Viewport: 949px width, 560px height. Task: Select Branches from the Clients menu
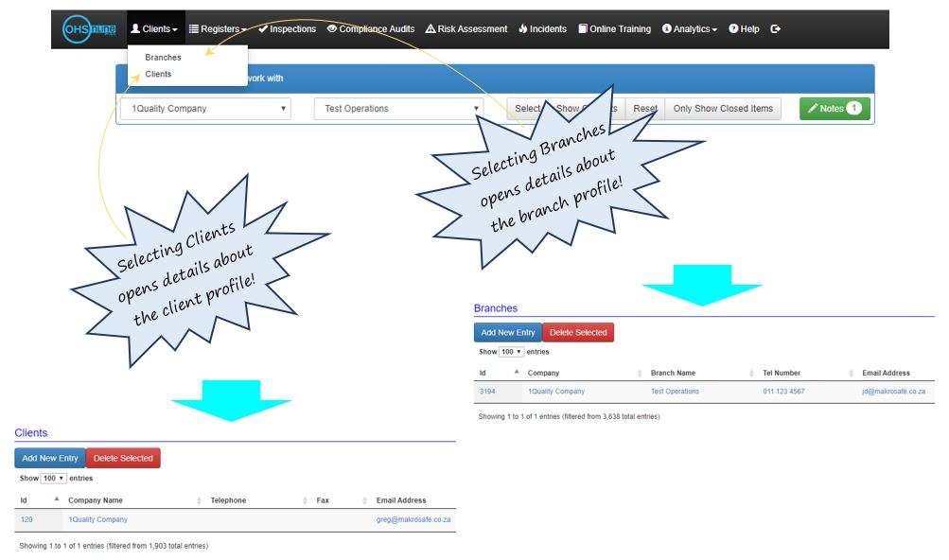[x=163, y=57]
